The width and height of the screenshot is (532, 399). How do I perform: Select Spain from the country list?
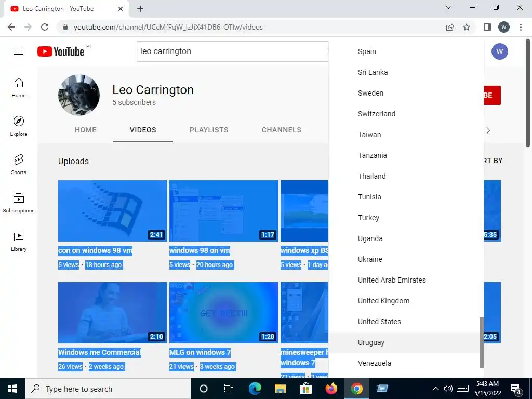click(x=406, y=51)
